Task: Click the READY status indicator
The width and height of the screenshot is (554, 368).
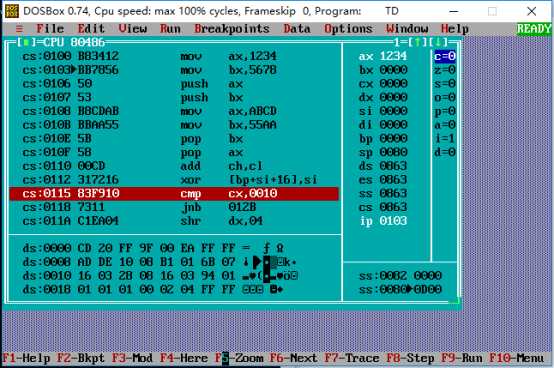Action: 534,29
